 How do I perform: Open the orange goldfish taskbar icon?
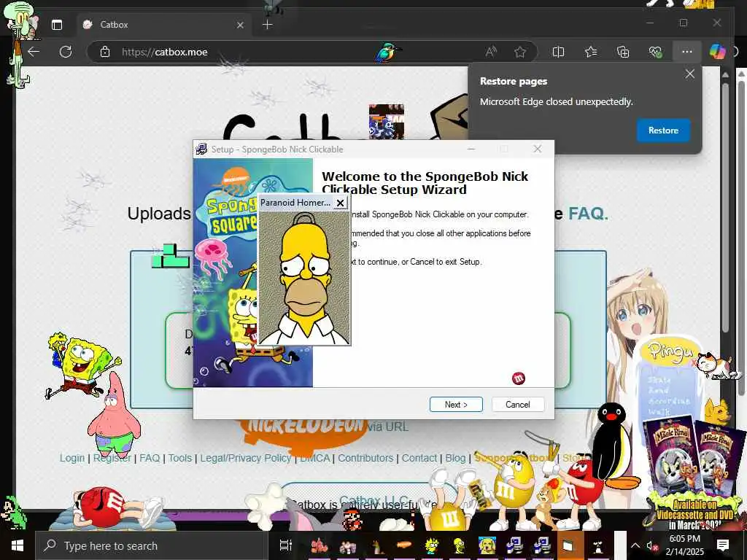[403, 545]
